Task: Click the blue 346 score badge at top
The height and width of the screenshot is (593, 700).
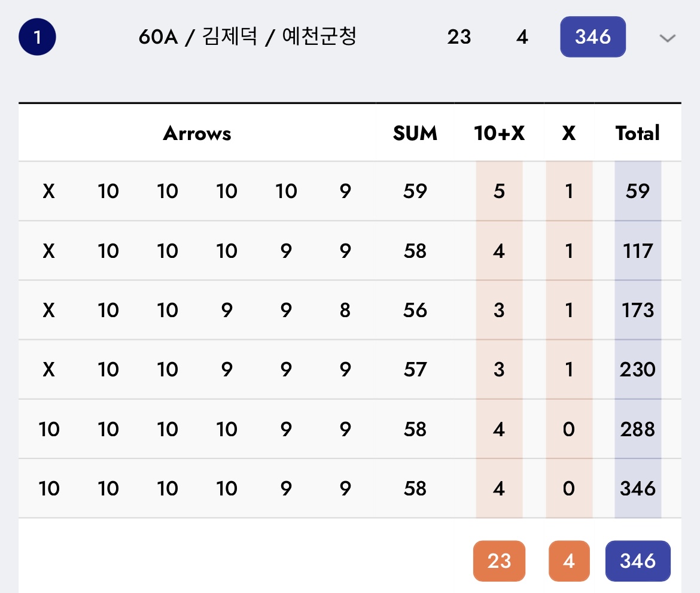Action: tap(592, 37)
